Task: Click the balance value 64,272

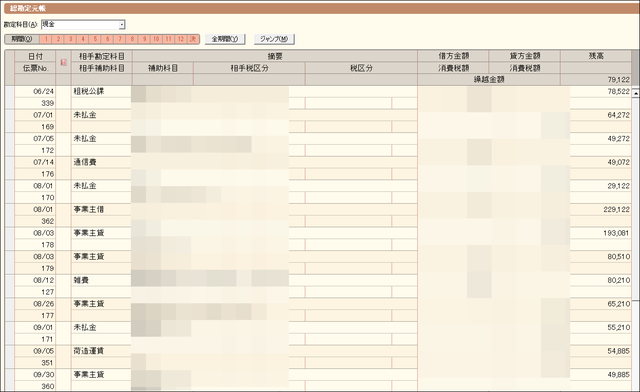Action: [618, 115]
